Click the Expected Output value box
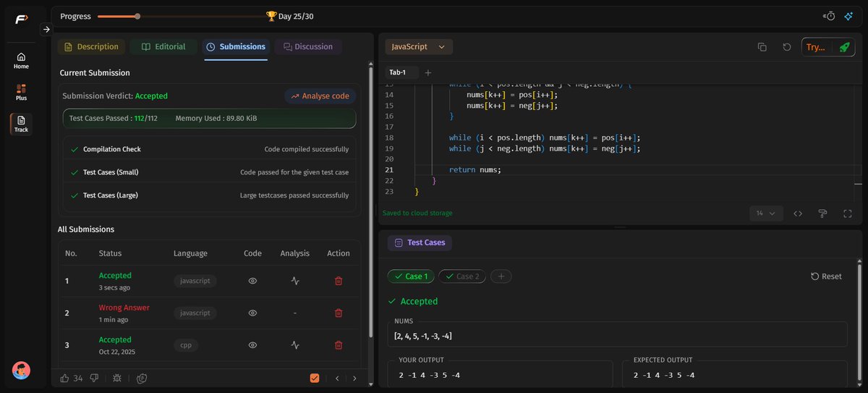 tap(734, 375)
